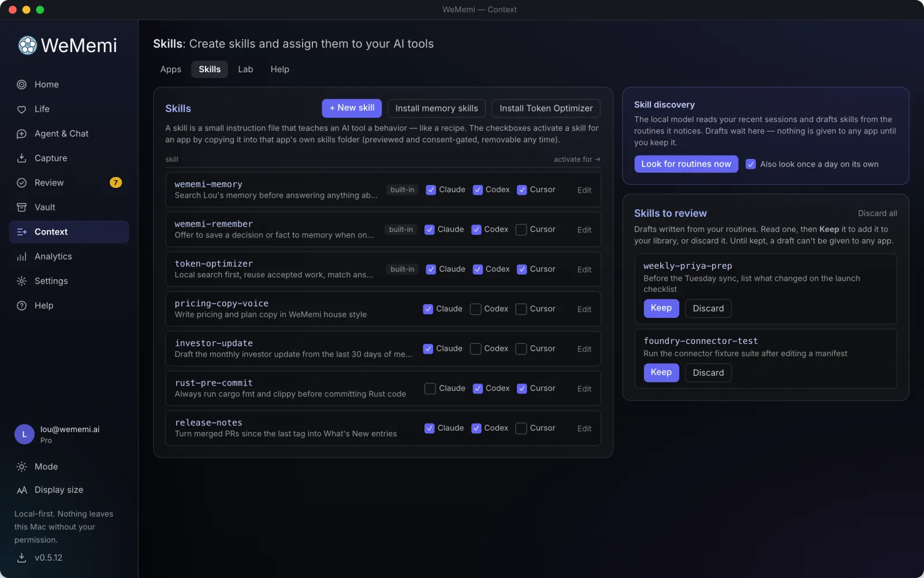Enable Cursor for wememi-remember
Screen dimensions: 924x578
coord(521,230)
